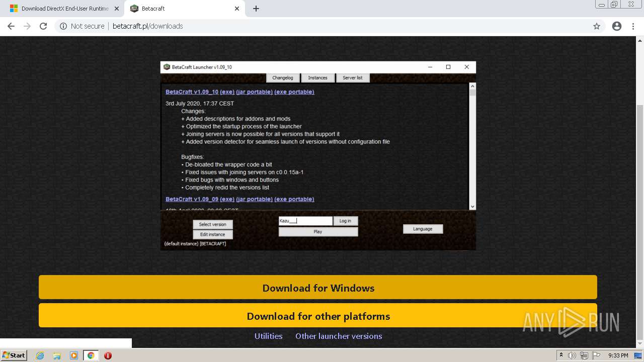Restore down the Chrome window
Screen dimensions: 644x362
pos(614,5)
